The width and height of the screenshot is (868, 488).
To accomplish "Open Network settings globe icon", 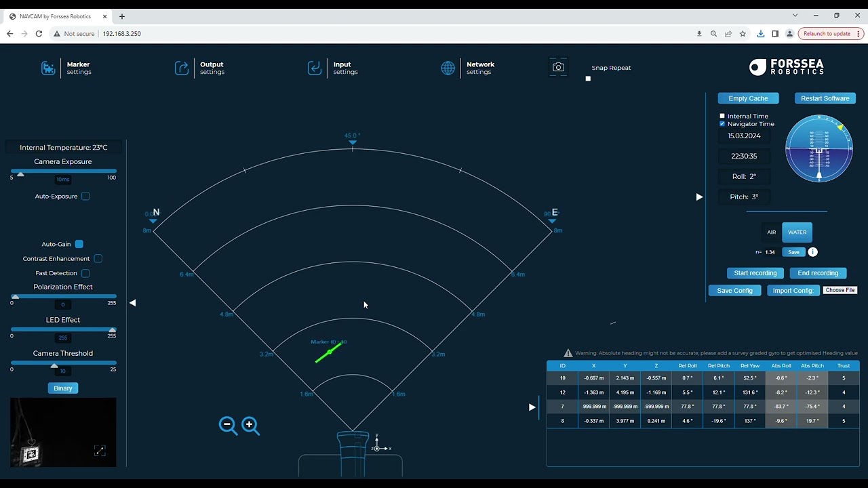I will pos(448,68).
